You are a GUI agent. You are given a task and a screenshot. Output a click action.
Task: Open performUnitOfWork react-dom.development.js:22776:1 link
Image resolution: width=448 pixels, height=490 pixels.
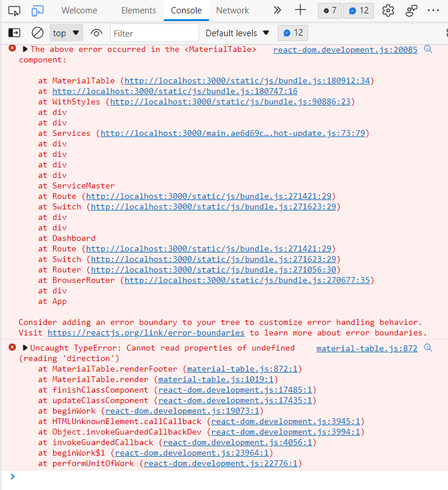(x=220, y=463)
